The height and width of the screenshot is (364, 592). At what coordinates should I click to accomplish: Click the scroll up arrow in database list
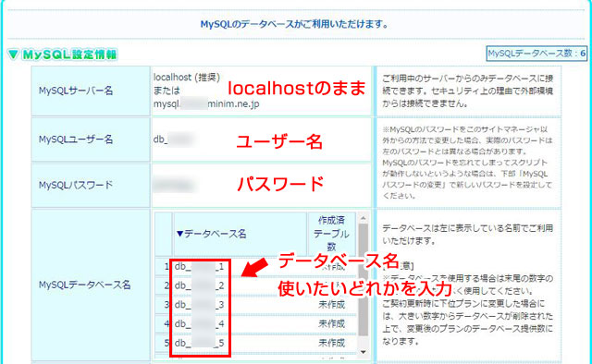[x=364, y=218]
